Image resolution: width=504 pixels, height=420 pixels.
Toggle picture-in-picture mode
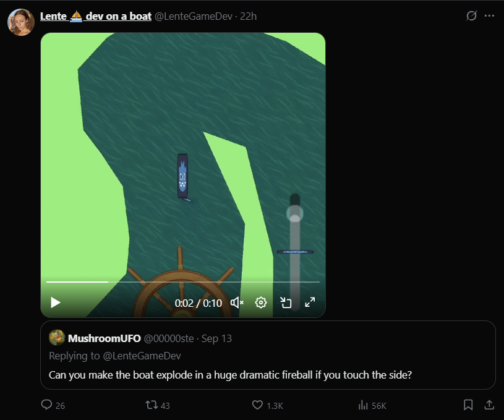(286, 302)
